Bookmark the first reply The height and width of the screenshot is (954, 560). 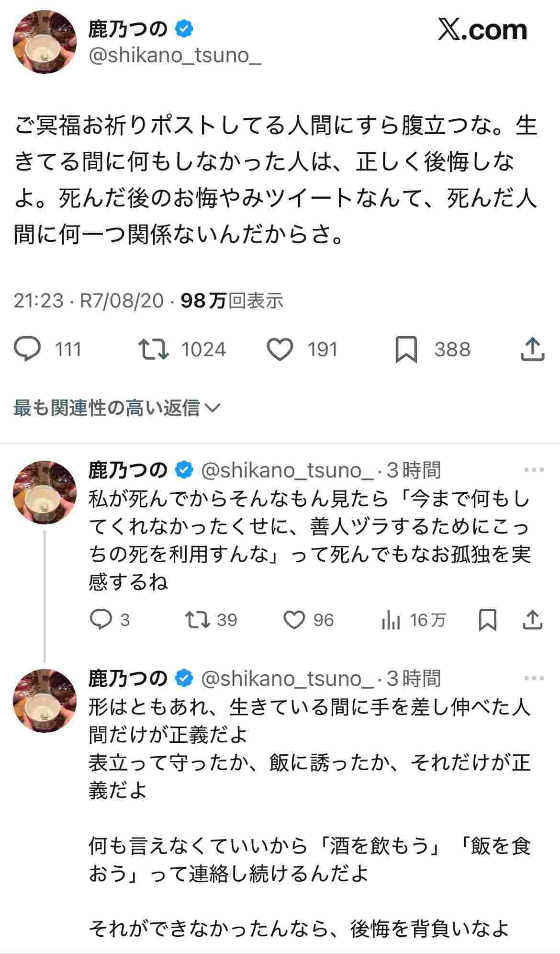488,620
